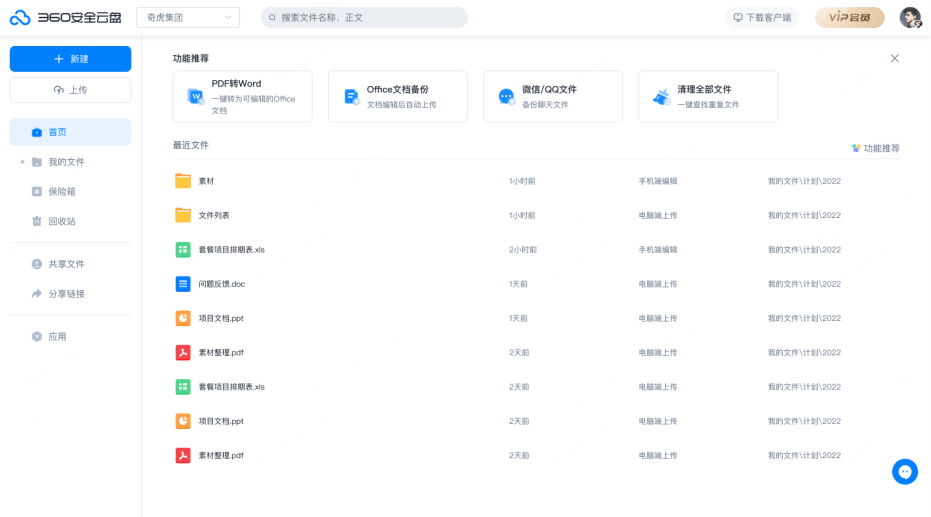Click the path in 问题反馈.doc row
Screen dimensions: 931x517
[805, 284]
